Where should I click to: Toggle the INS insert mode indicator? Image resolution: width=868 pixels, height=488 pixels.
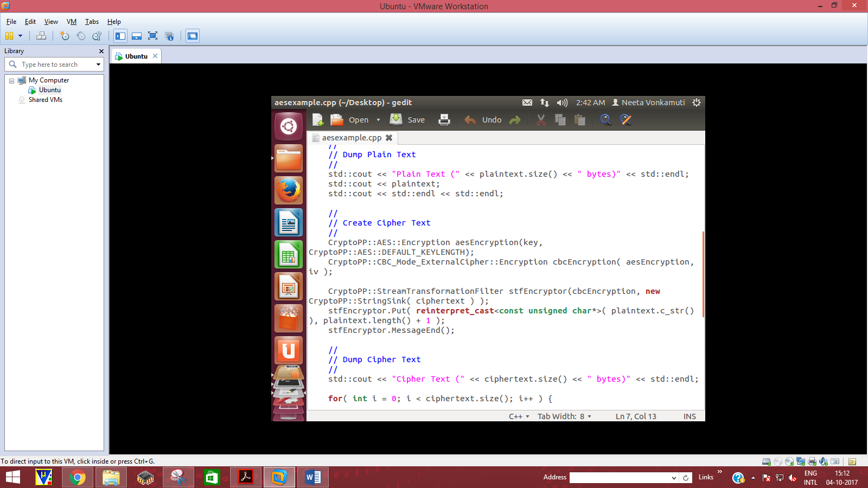pyautogui.click(x=690, y=416)
